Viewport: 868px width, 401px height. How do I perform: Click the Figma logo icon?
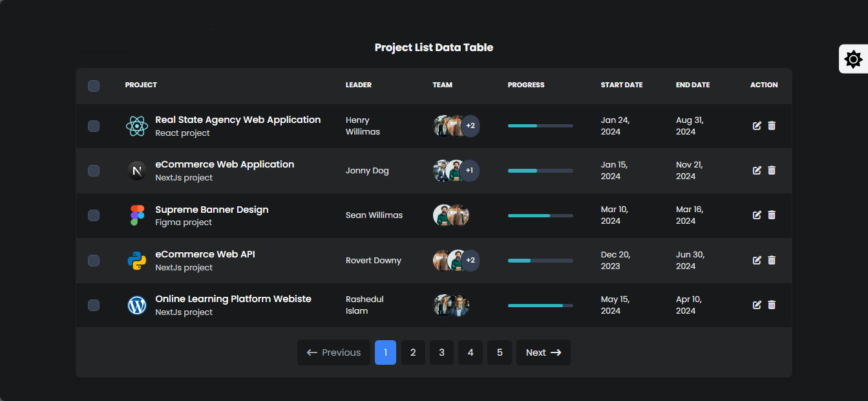pos(137,215)
